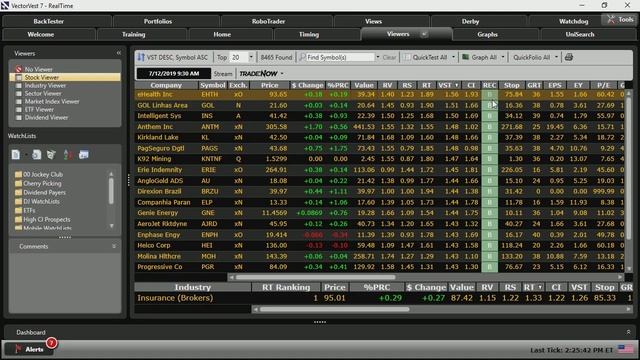
Task: Select Market Index Viewer option
Action: (47, 101)
